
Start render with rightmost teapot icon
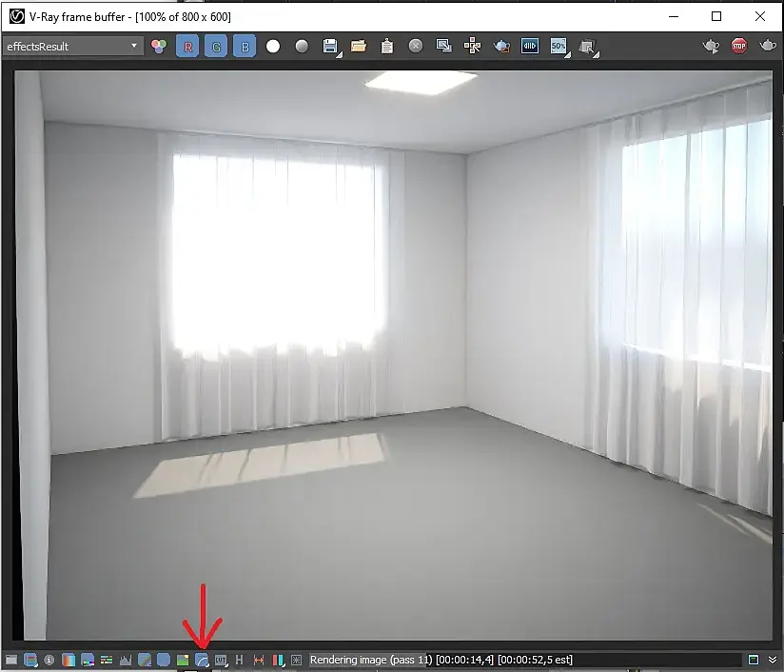pyautogui.click(x=768, y=47)
